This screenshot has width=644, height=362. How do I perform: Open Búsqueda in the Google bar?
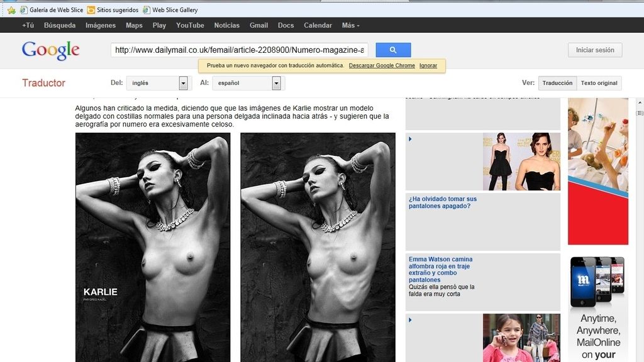pyautogui.click(x=60, y=25)
